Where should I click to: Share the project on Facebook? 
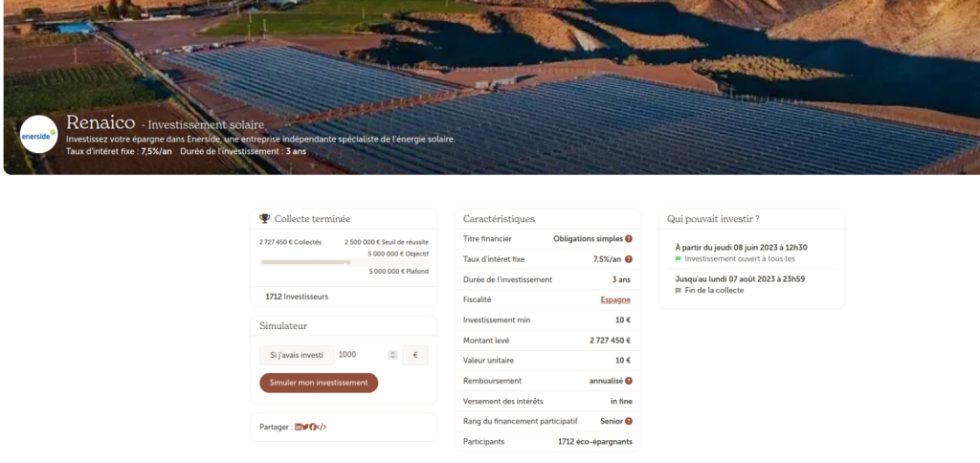coord(313,427)
